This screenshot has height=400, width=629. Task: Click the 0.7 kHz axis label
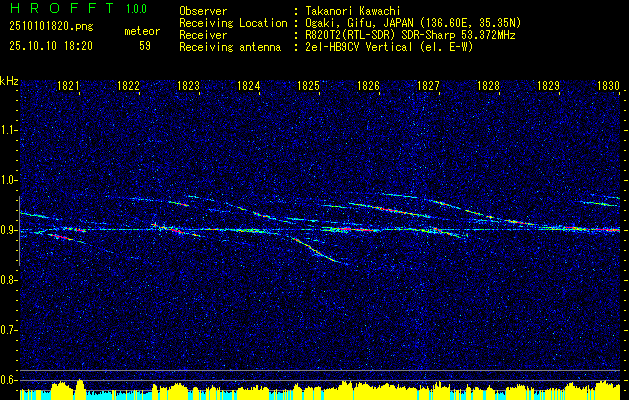click(x=8, y=330)
